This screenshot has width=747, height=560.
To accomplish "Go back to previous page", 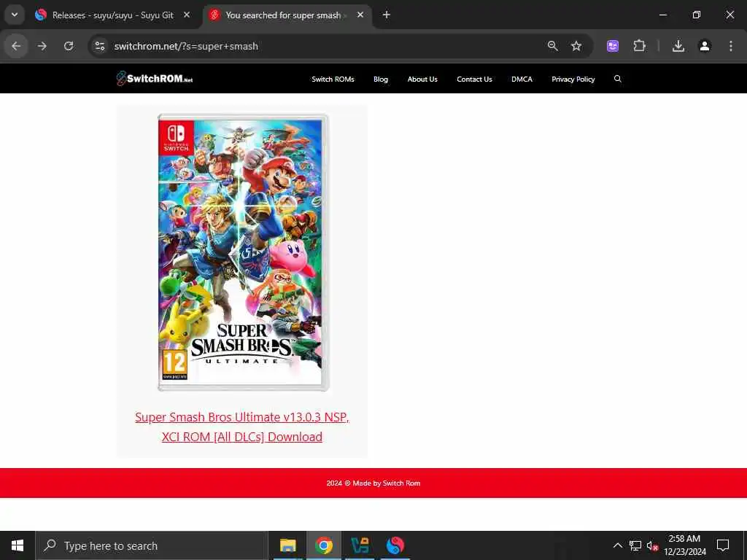I will coord(16,46).
